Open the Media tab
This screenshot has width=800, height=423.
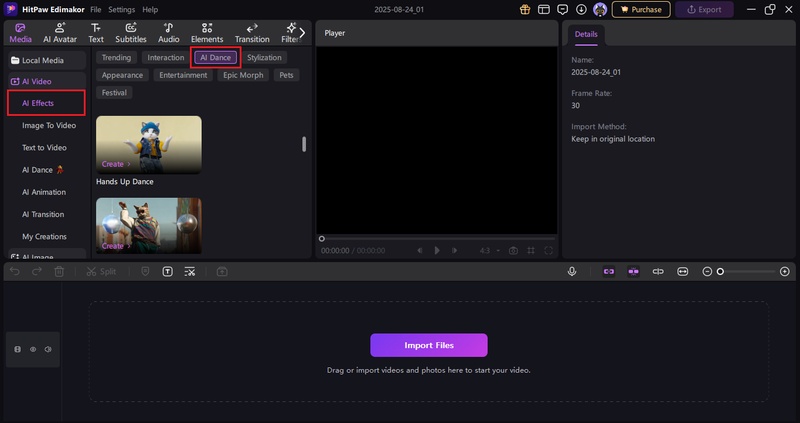20,33
